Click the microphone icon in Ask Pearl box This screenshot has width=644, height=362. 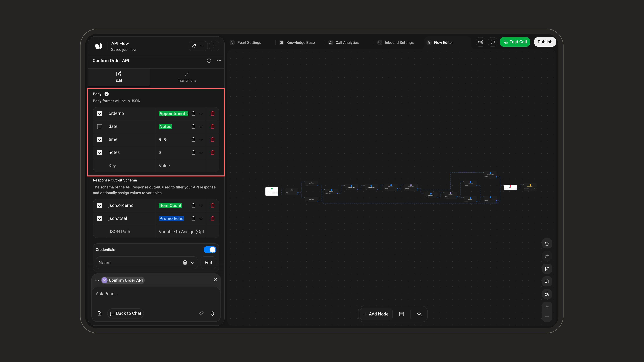pos(212,313)
